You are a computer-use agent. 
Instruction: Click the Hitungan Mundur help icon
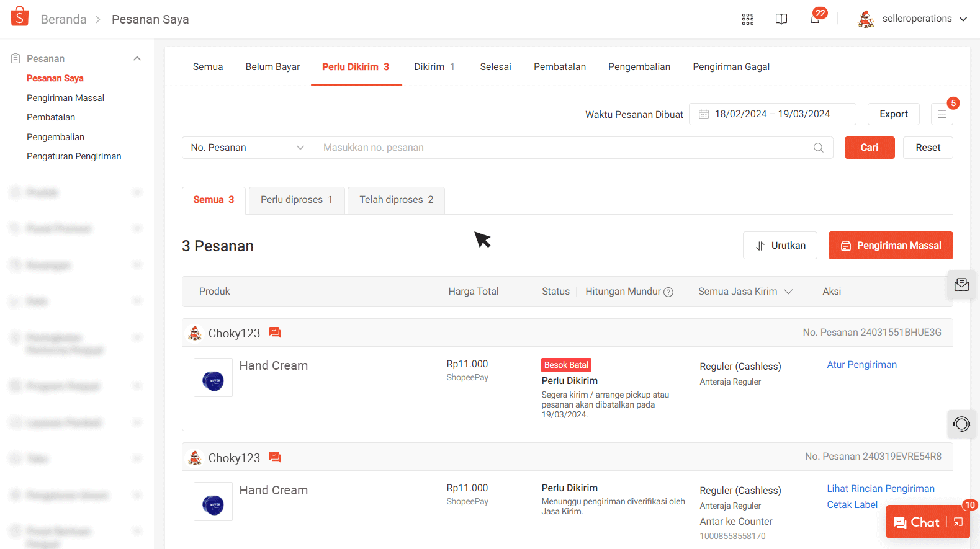[x=668, y=292]
